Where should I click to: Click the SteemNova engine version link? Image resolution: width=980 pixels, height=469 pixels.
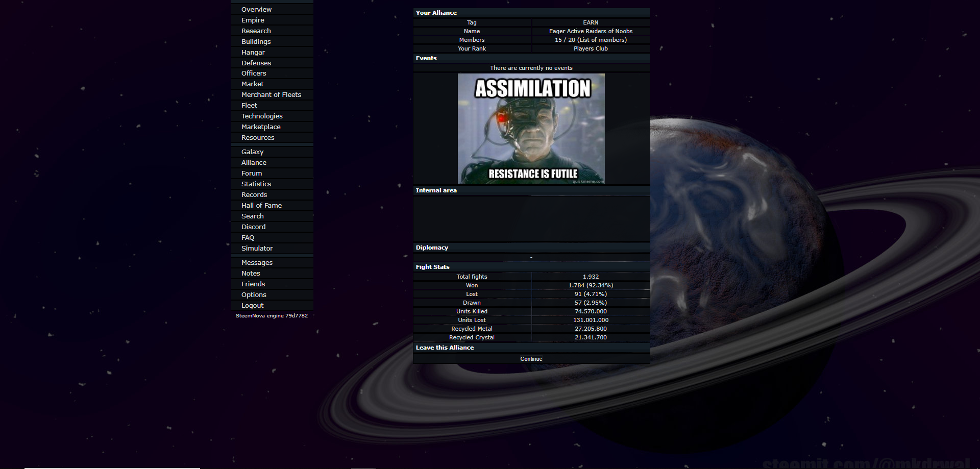coord(272,316)
